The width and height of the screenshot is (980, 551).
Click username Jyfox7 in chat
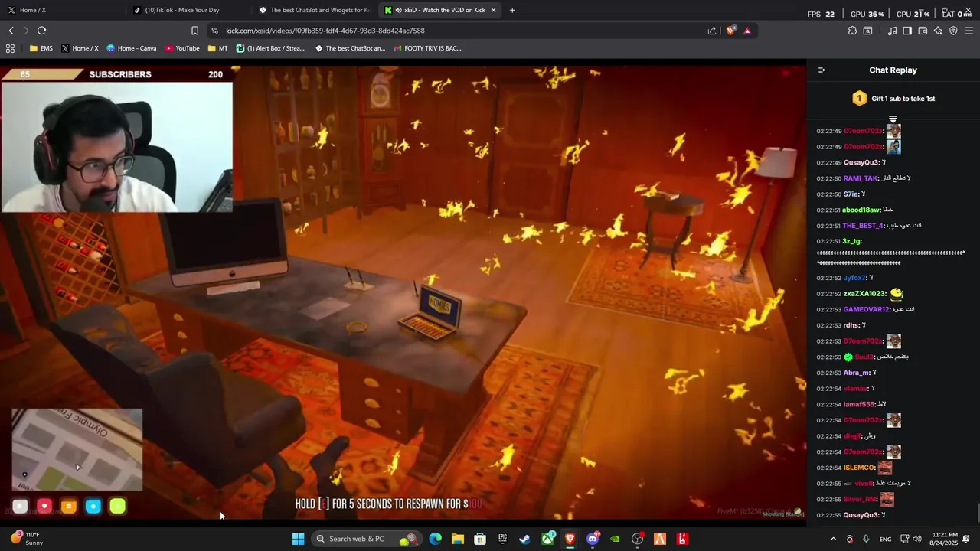click(x=854, y=278)
